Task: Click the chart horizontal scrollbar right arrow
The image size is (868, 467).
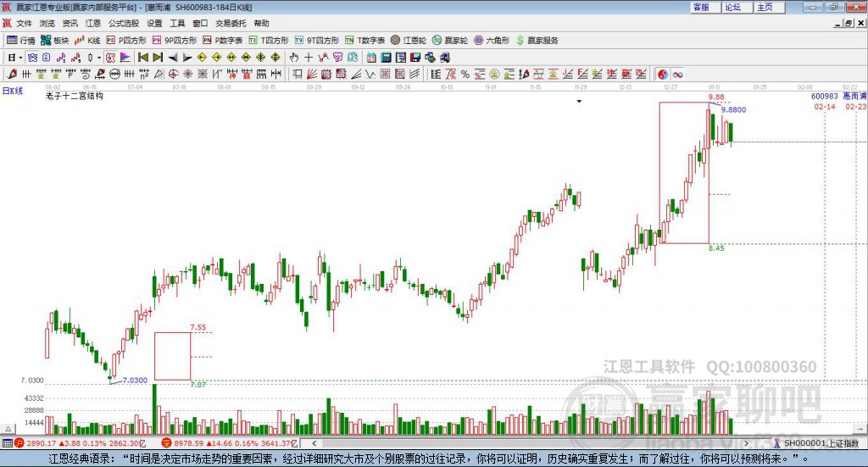Action: pyautogui.click(x=746, y=443)
